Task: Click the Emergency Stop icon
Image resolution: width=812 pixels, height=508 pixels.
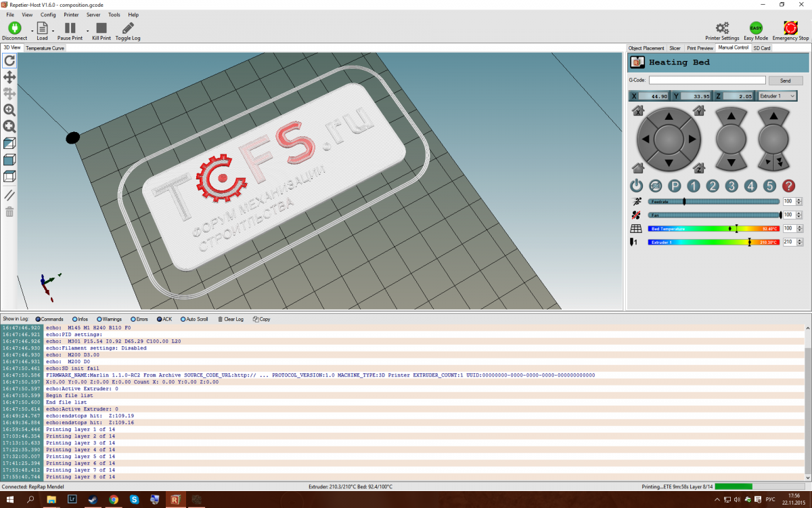Action: coord(790,28)
